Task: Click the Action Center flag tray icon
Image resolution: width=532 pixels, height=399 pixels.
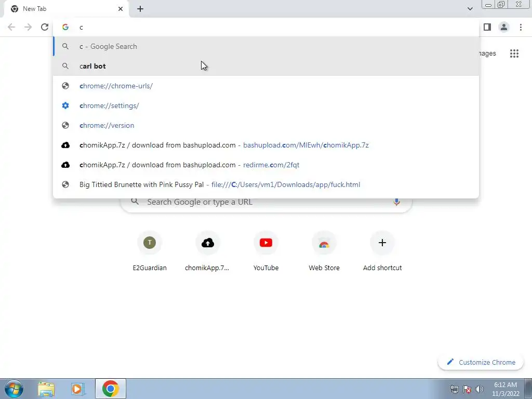Action: [467, 389]
